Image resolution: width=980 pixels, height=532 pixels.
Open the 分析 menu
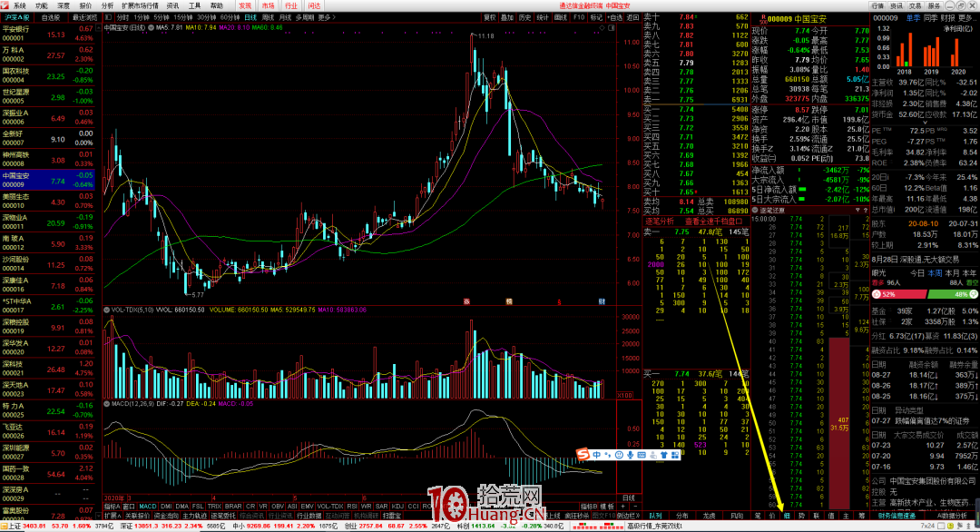point(107,5)
